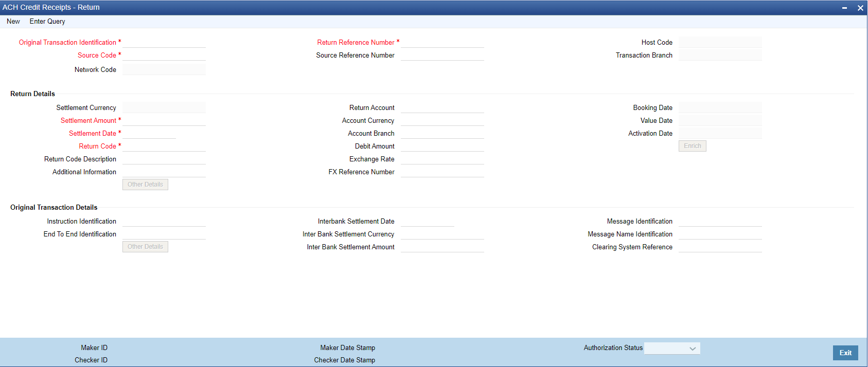
Task: Click Other Details under Original Transaction Details
Action: [x=145, y=247]
